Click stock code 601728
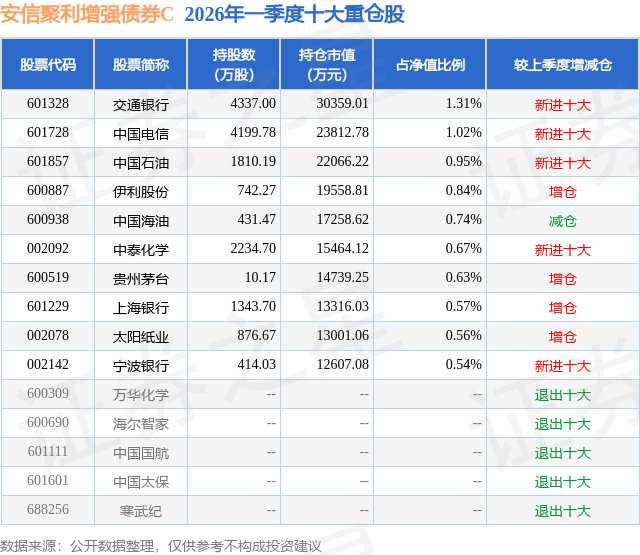The height and width of the screenshot is (555, 640). tap(48, 133)
